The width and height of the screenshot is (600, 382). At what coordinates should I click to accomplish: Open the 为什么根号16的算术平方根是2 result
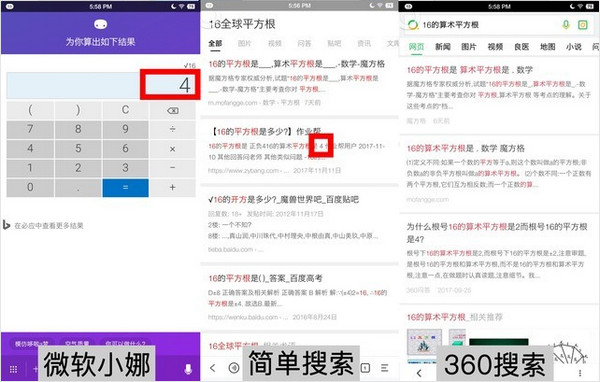(497, 233)
